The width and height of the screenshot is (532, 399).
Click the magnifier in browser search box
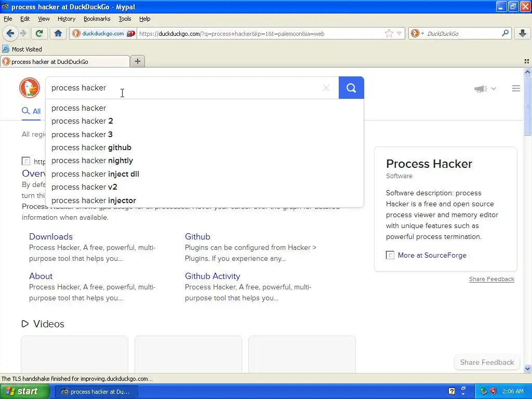tap(505, 33)
